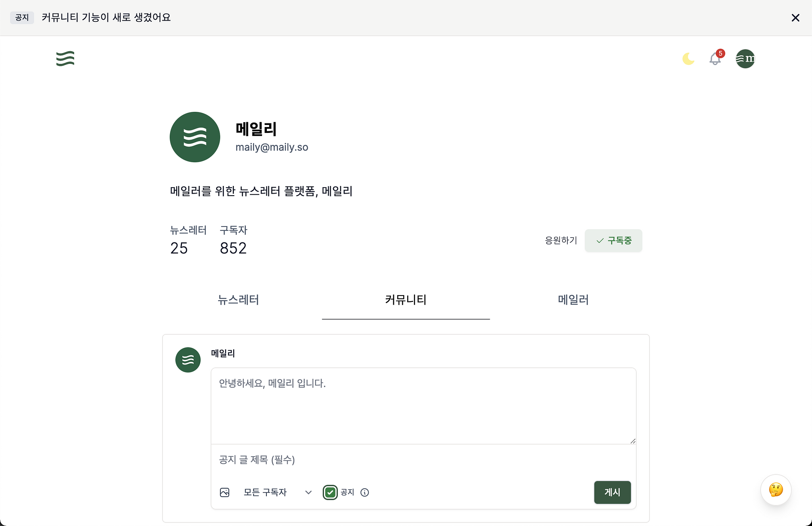Switch to the 메일러 tab
This screenshot has width=812, height=526.
572,300
